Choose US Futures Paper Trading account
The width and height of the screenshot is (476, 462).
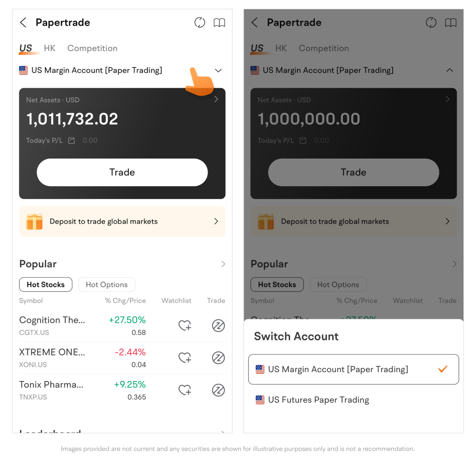click(353, 400)
